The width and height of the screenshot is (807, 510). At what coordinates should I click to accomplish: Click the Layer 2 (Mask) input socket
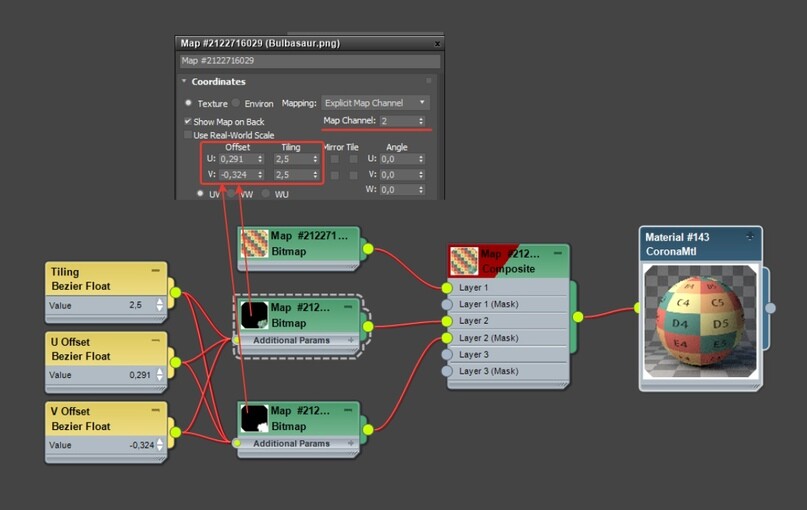447,338
